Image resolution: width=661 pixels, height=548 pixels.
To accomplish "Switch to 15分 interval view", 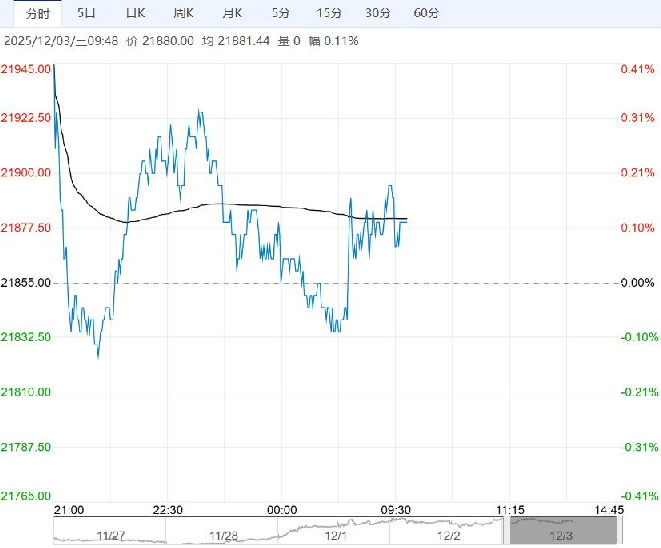I will 328,13.
